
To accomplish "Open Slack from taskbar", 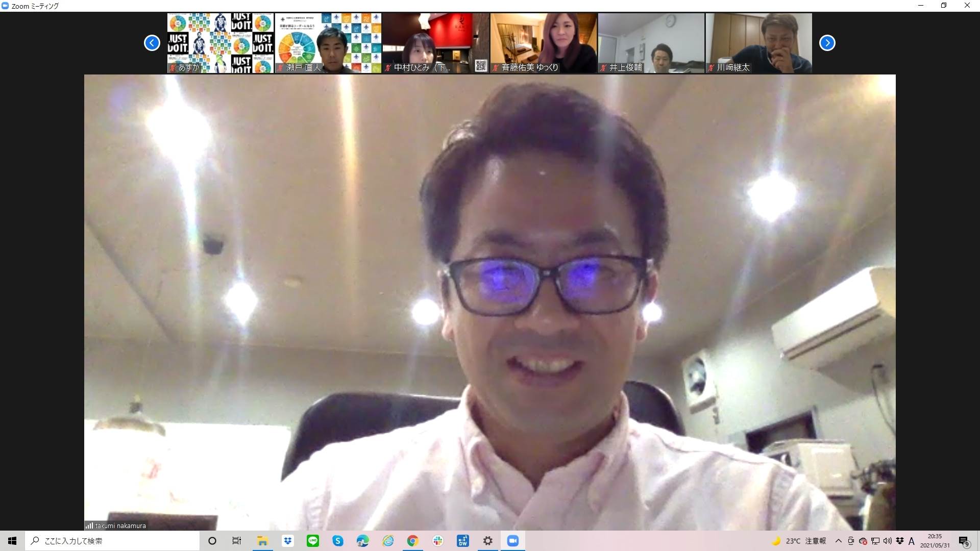I will tap(438, 541).
